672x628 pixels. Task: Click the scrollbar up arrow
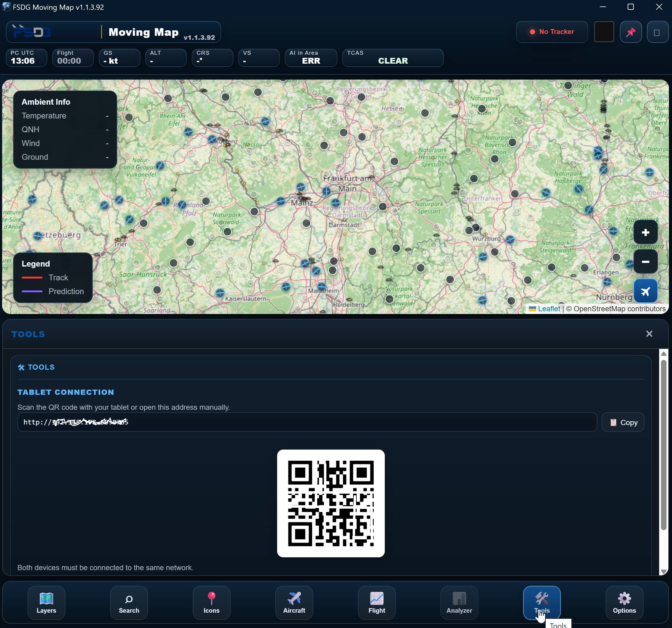(x=663, y=353)
